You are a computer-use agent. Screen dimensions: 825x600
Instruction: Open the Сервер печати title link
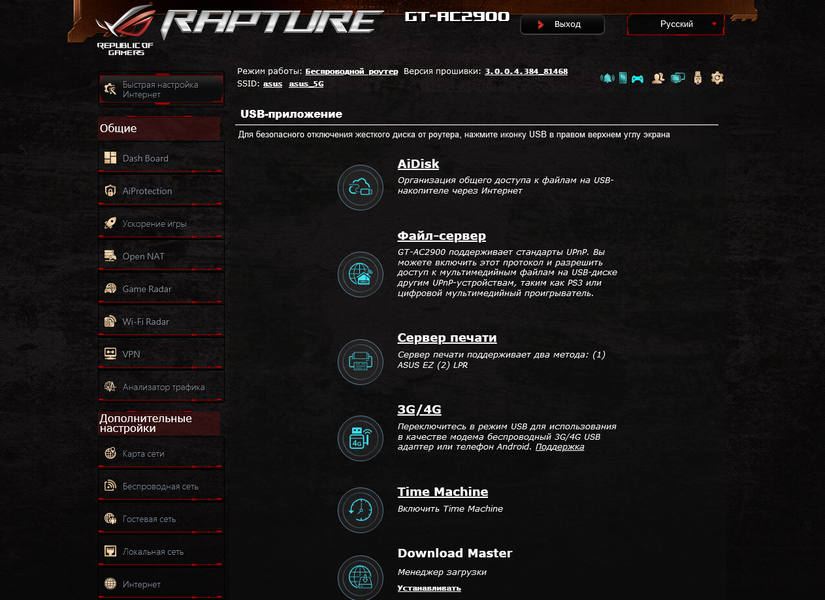pyautogui.click(x=447, y=338)
